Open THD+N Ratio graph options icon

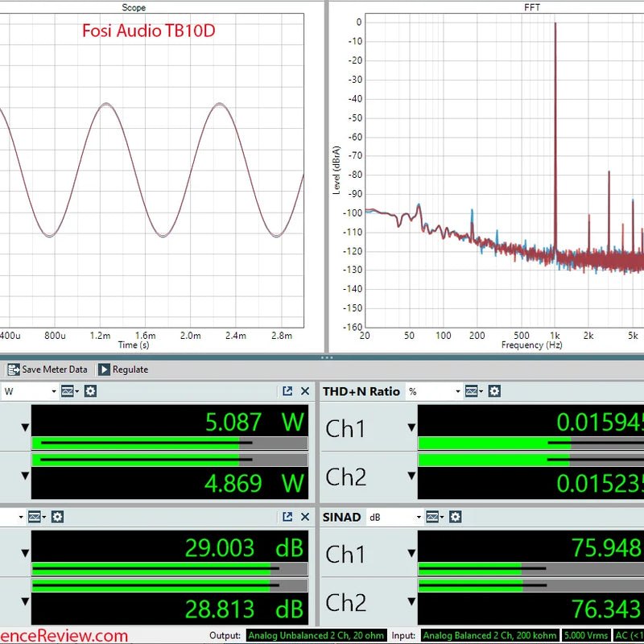tap(473, 391)
